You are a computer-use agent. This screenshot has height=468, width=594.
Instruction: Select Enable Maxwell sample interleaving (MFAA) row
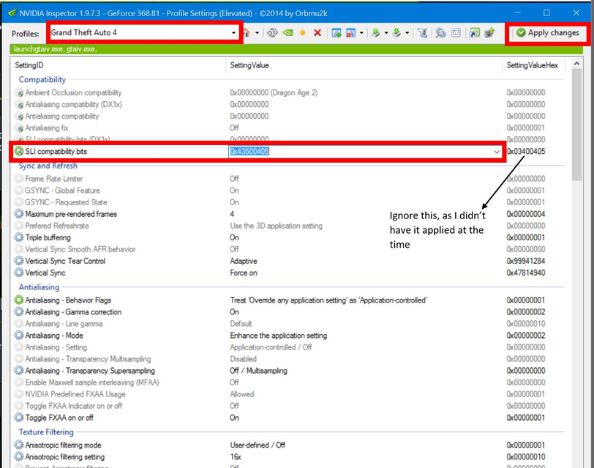click(288, 382)
